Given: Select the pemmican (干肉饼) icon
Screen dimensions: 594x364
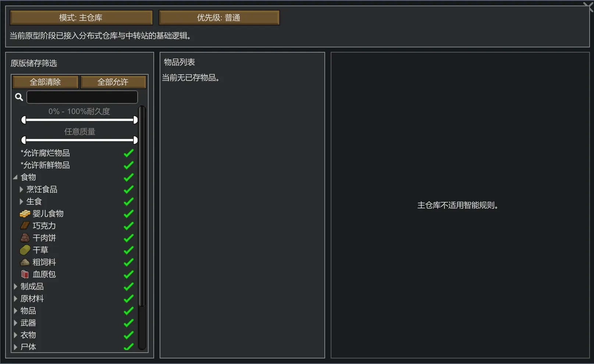Looking at the screenshot, I should point(25,238).
